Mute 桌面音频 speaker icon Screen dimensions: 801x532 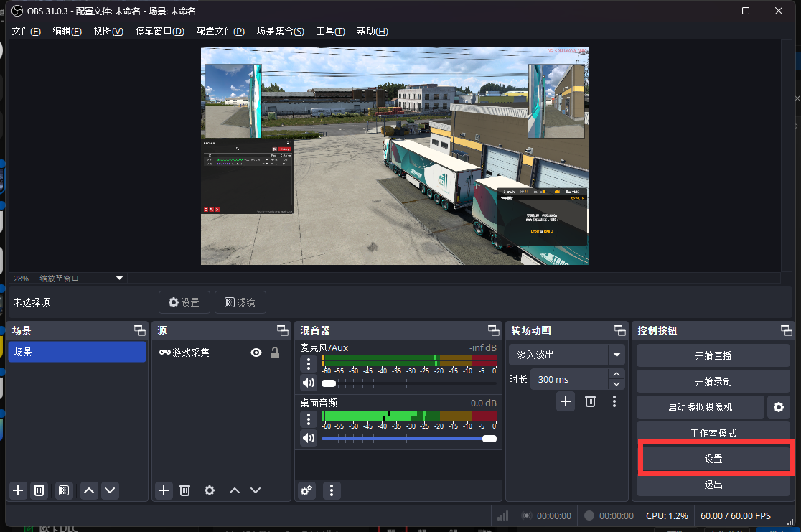309,438
